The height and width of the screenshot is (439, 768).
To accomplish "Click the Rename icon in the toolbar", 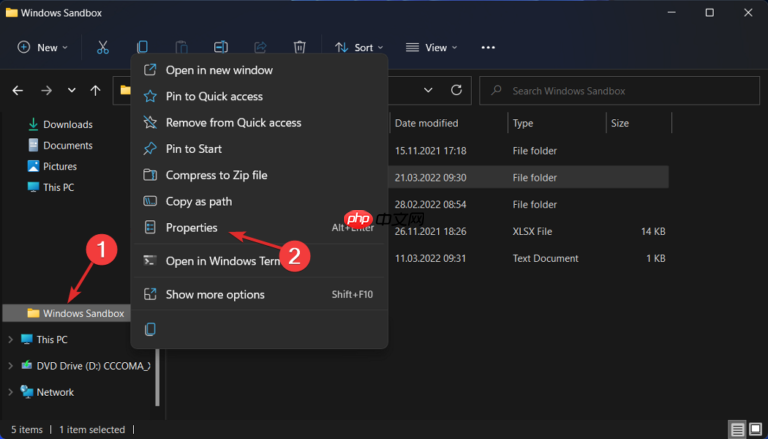I will (x=221, y=47).
